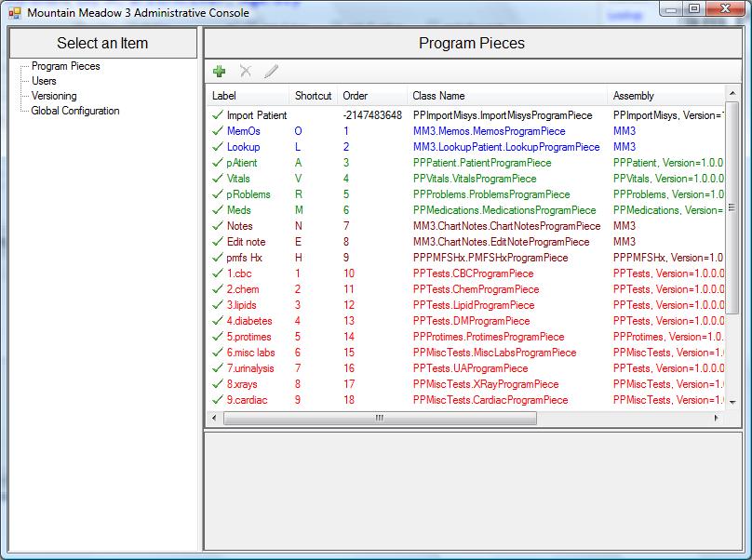Click PPTests.CBCProgramPiece class name
This screenshot has height=560, width=752.
473,273
